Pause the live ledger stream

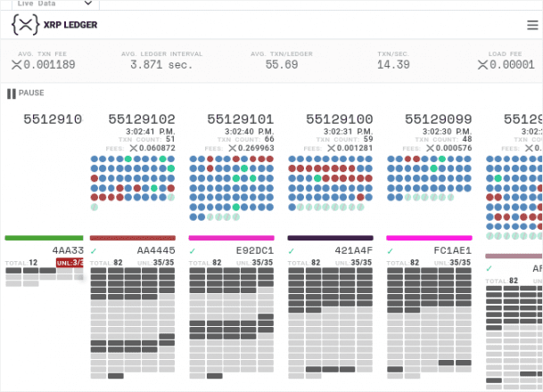(x=25, y=93)
